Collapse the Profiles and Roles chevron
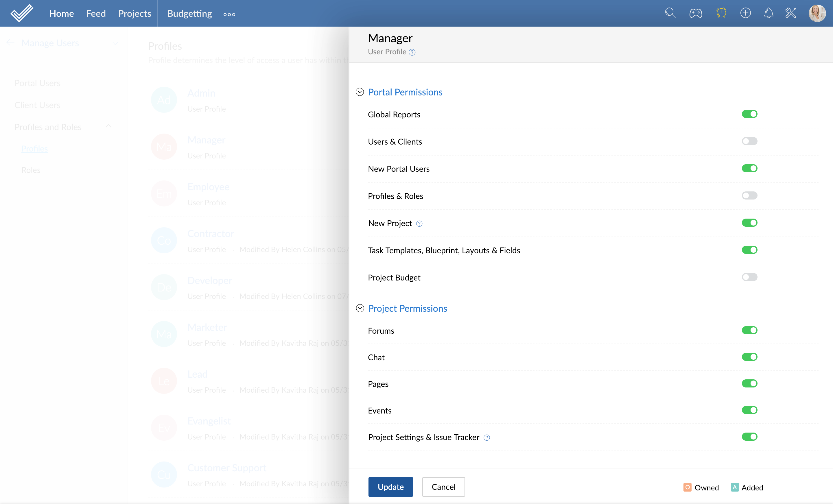The width and height of the screenshot is (833, 504). 108,126
